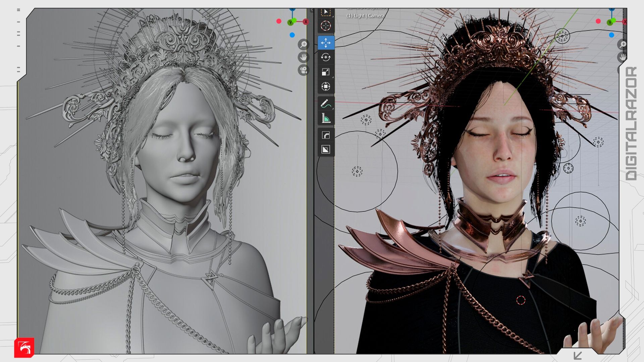Click pan hand icon in left viewport
Image resolution: width=644 pixels, height=362 pixels.
[303, 57]
